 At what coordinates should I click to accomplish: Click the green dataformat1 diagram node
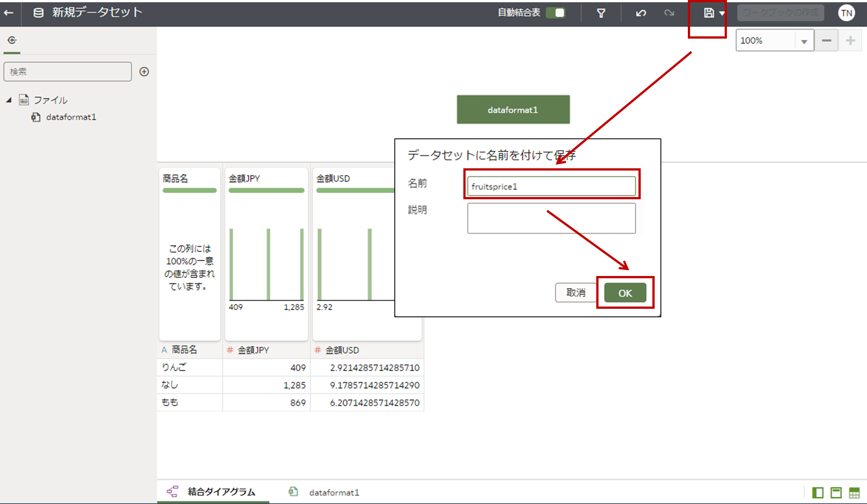[513, 110]
